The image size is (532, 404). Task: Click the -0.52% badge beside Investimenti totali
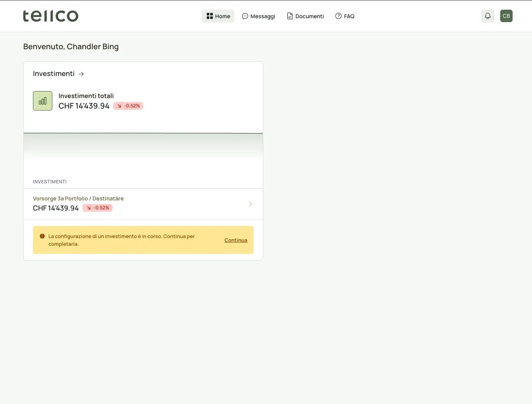(128, 106)
